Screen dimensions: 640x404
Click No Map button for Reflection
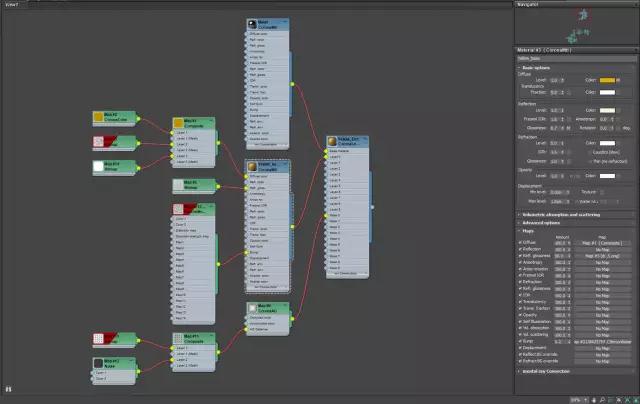coord(602,249)
